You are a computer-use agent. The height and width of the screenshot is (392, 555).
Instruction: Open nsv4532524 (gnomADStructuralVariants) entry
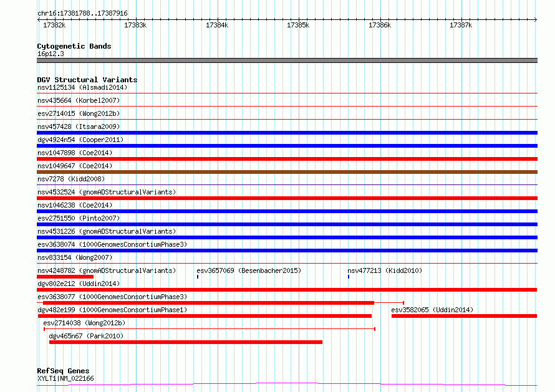pyautogui.click(x=107, y=192)
